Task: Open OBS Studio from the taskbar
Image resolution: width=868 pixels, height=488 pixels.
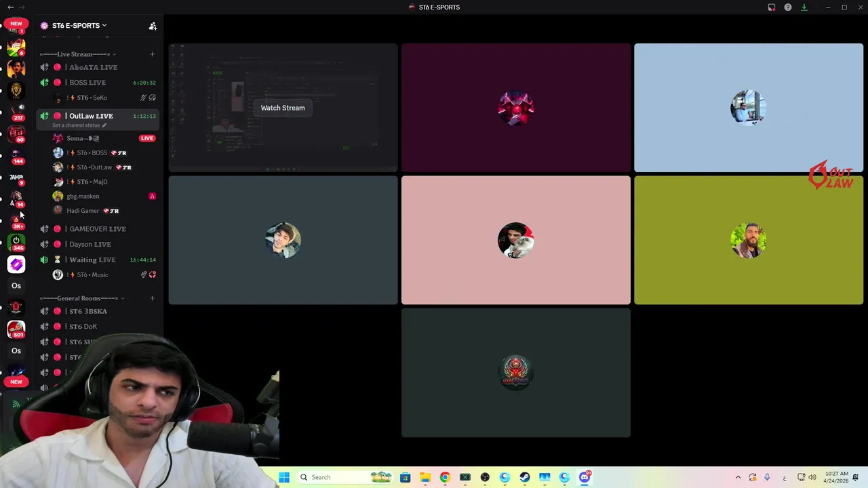Action: click(x=485, y=477)
